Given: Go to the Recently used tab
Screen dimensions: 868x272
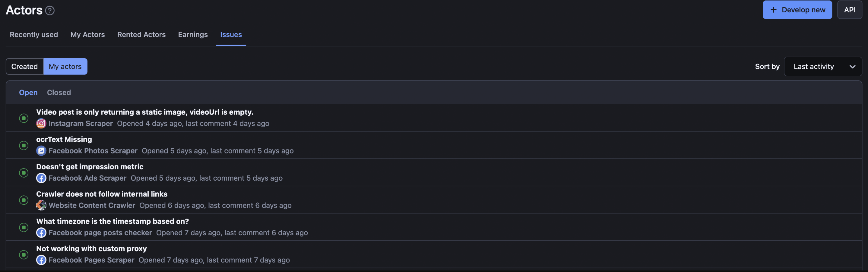Looking at the screenshot, I should click(34, 34).
